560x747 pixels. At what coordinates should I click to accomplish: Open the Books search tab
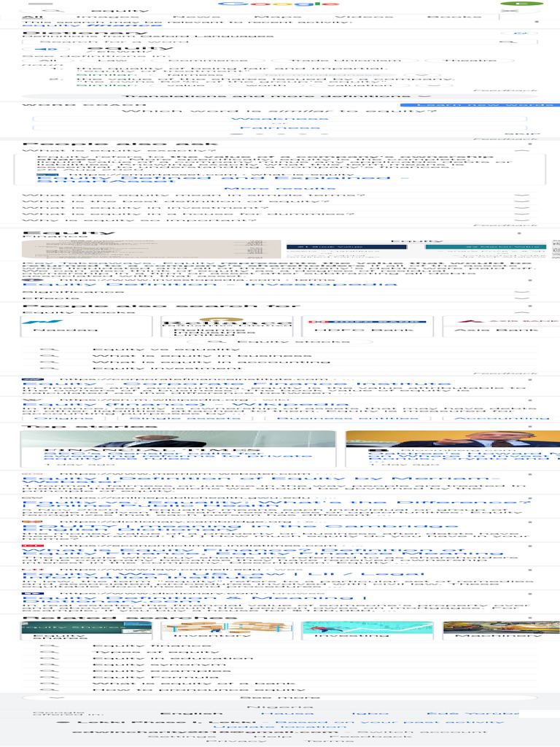pos(454,17)
